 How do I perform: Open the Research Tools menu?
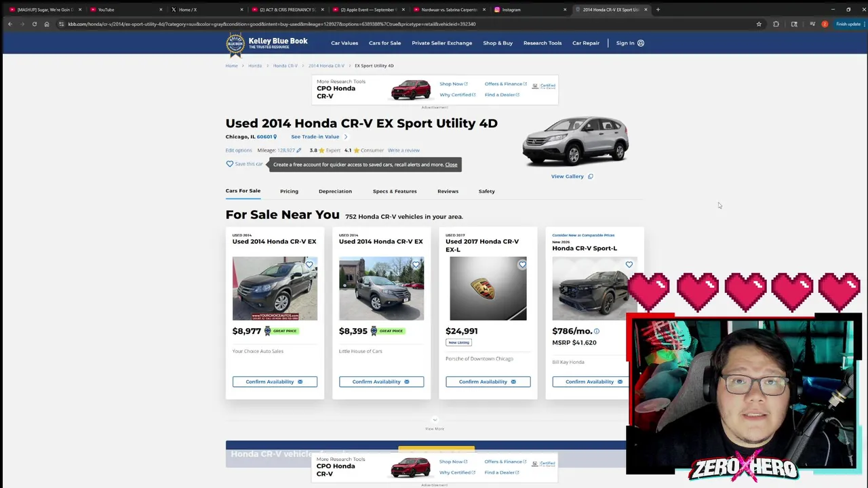point(542,43)
